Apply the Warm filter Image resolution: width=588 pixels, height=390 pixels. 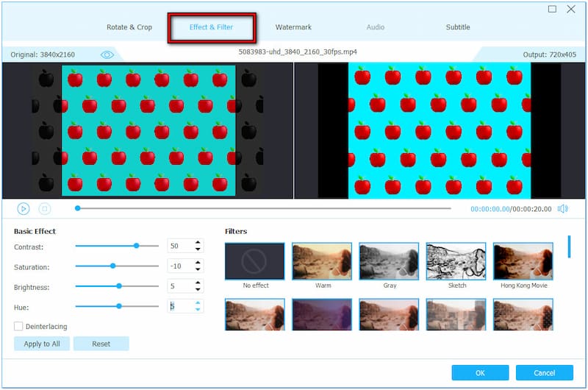(322, 261)
